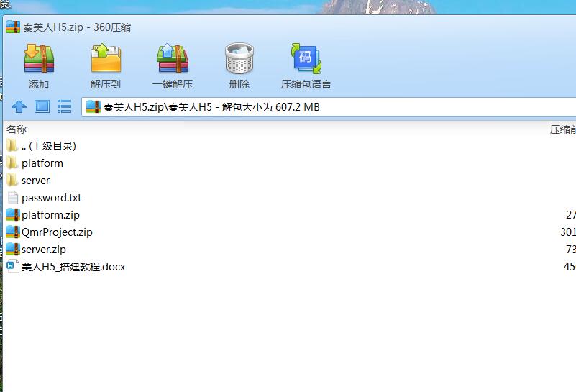Select the 美人H5_搭建教程.docx document

[x=73, y=267]
